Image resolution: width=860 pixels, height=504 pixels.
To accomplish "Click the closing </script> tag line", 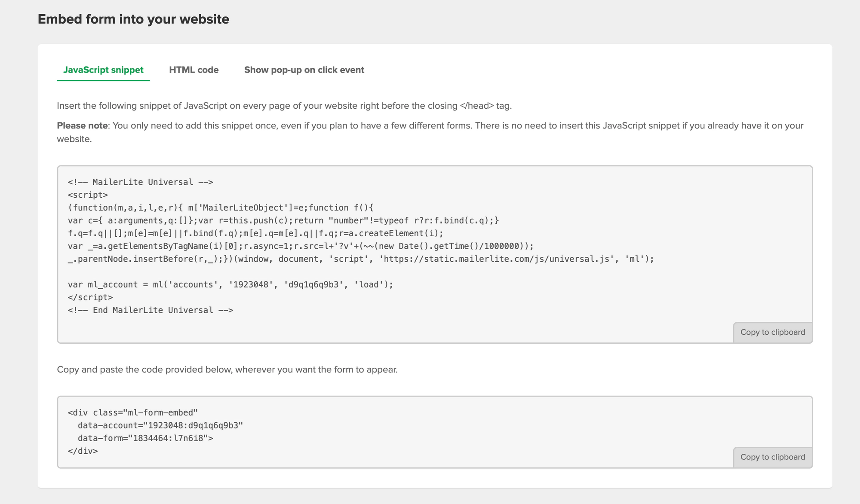I will [x=90, y=297].
